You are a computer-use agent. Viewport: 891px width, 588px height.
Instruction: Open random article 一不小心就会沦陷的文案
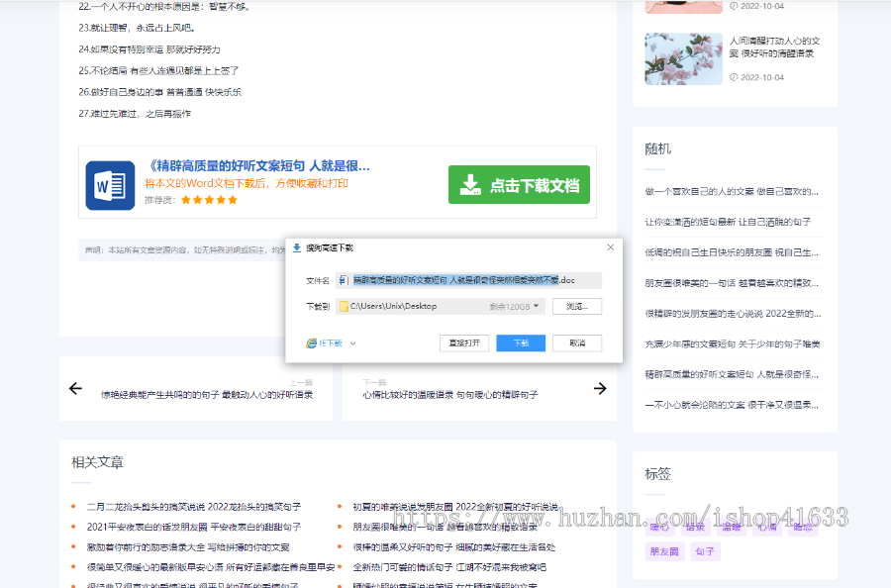coord(732,405)
